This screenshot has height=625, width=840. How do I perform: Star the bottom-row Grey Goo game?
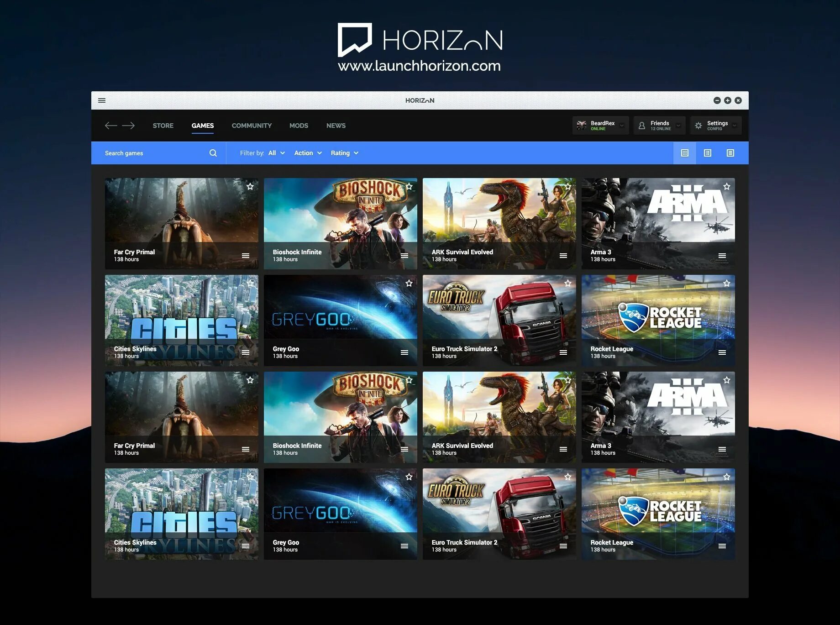tap(409, 477)
